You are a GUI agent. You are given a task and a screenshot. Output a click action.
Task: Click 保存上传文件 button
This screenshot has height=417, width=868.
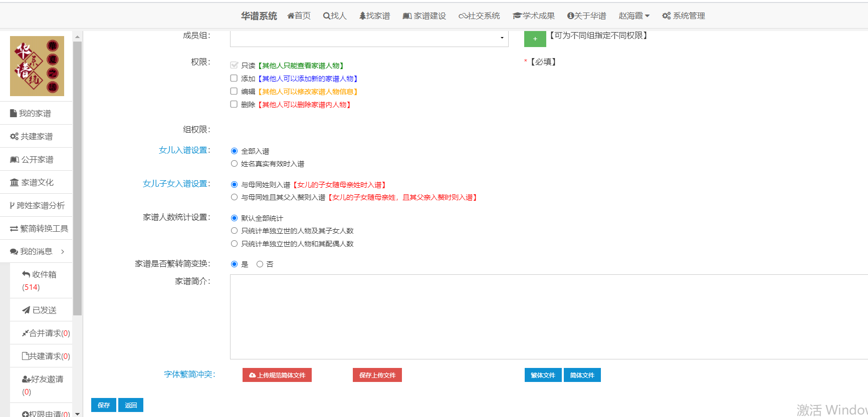tap(377, 375)
